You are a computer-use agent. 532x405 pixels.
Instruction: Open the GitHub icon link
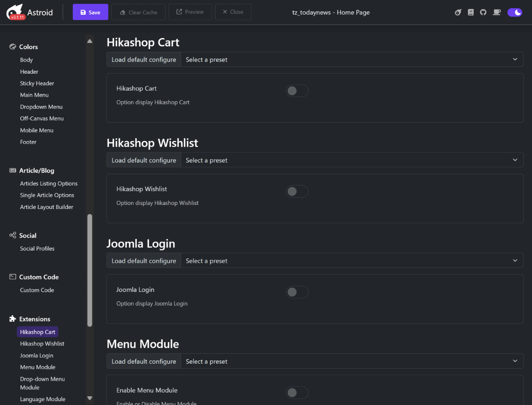click(x=483, y=12)
